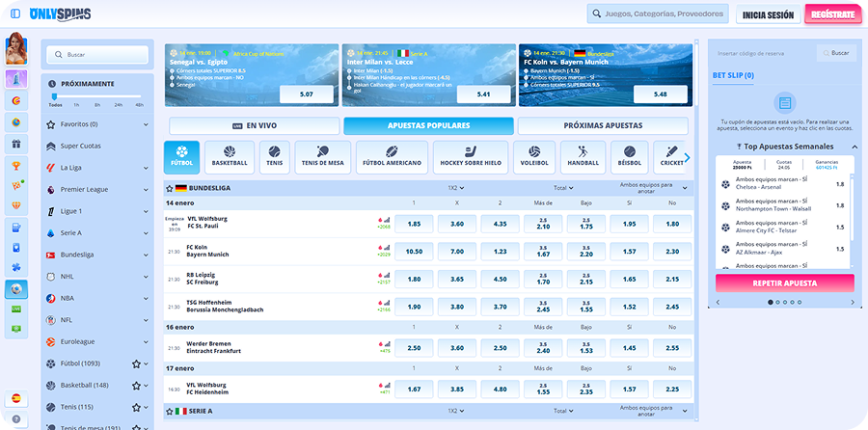Open the four-leaf clover icon in the sidebar
The height and width of the screenshot is (430, 868).
point(16,267)
